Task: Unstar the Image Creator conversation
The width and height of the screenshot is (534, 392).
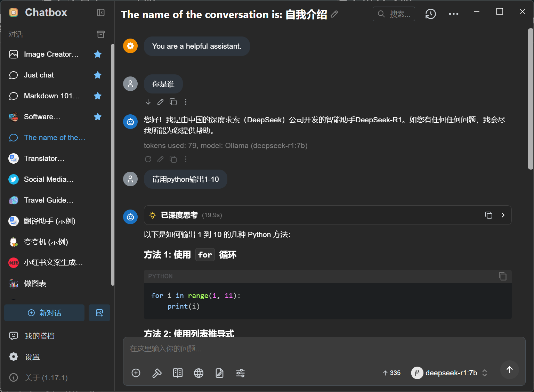Action: coord(98,54)
